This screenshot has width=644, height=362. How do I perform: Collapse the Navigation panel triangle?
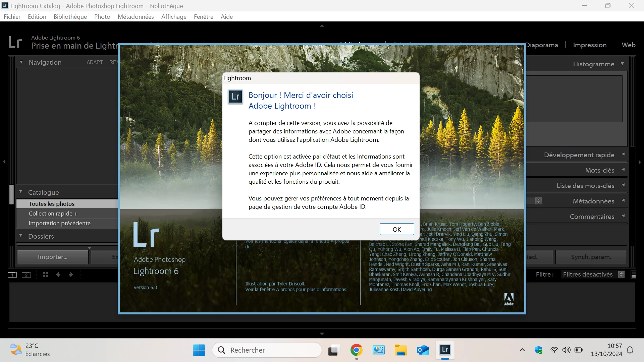(21, 62)
